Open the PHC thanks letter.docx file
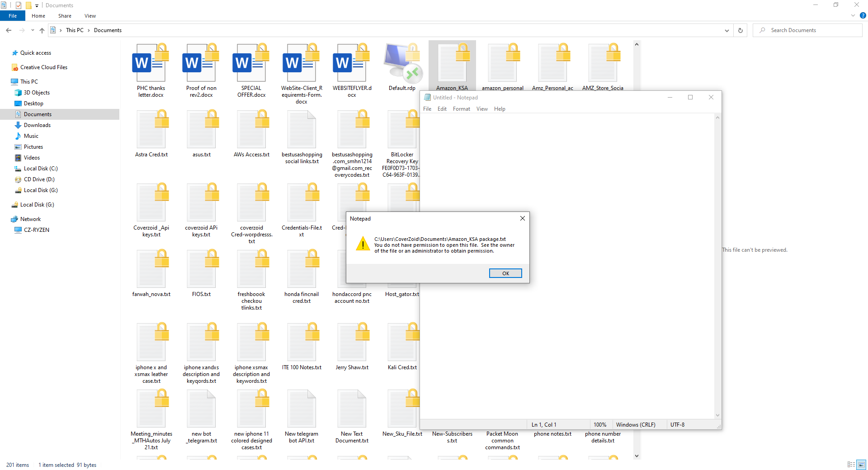The image size is (868, 470). [x=151, y=70]
